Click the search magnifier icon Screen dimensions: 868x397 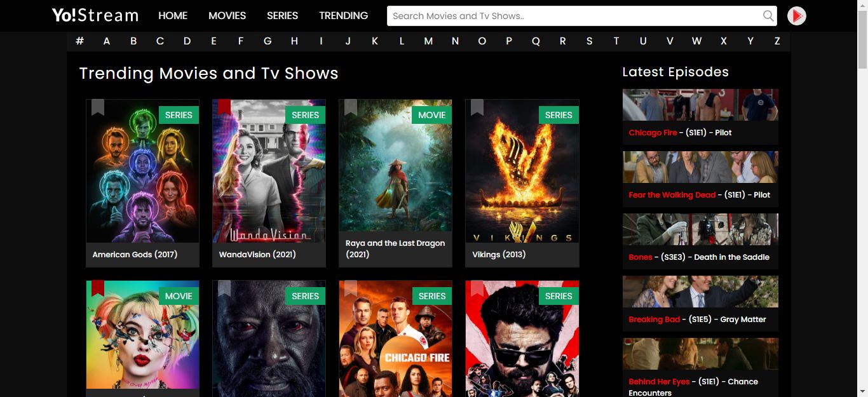click(x=768, y=16)
